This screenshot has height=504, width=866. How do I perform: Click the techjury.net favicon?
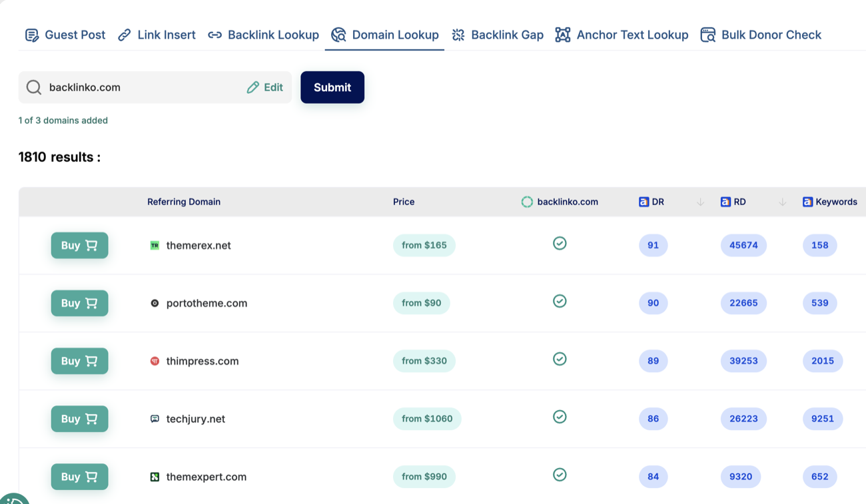pos(155,419)
